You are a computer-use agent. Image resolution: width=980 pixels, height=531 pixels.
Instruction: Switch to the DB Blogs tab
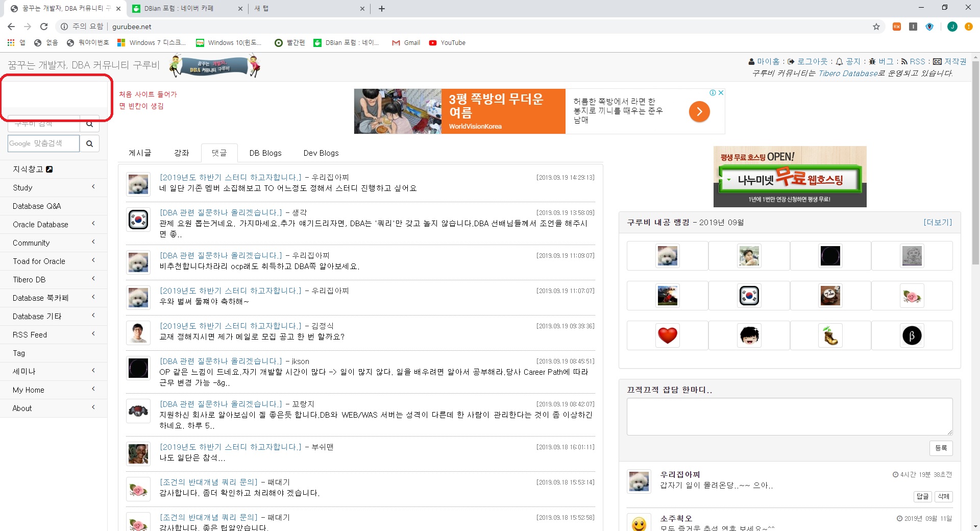click(265, 153)
